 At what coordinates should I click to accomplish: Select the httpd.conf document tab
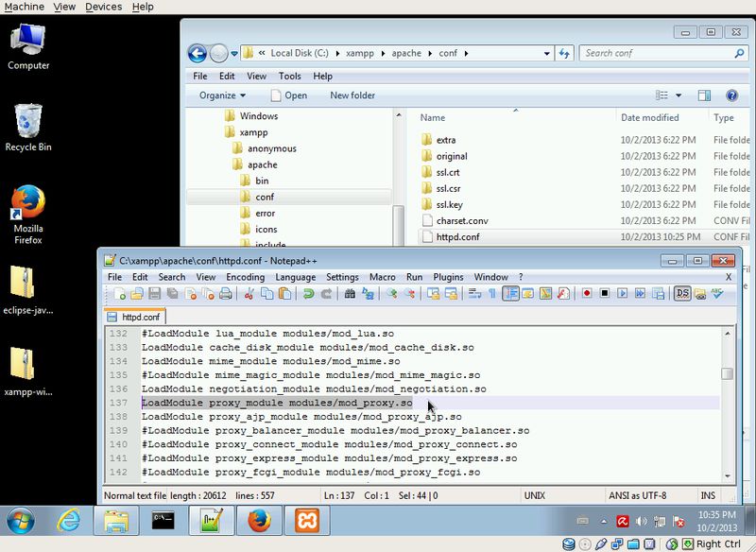point(134,317)
